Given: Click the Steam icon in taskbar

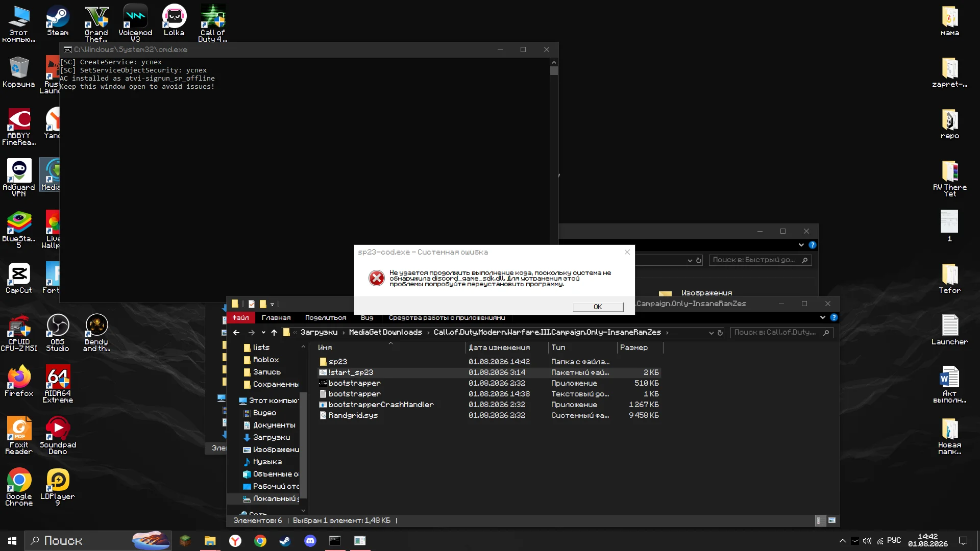Looking at the screenshot, I should coord(285,541).
